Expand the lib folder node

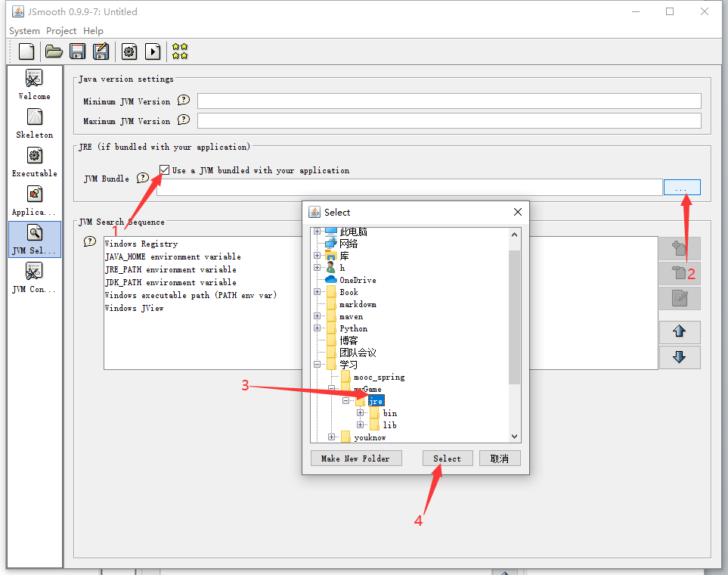361,424
